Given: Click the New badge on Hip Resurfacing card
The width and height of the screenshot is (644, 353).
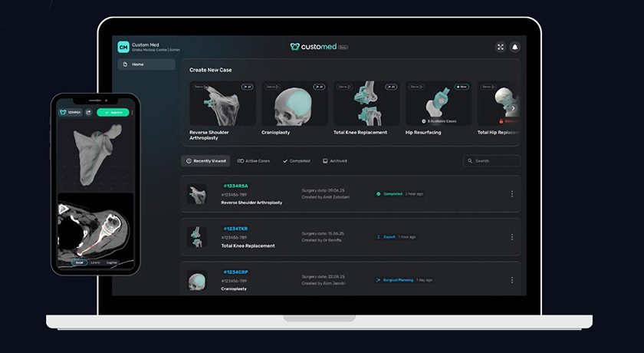Looking at the screenshot, I should pyautogui.click(x=462, y=87).
